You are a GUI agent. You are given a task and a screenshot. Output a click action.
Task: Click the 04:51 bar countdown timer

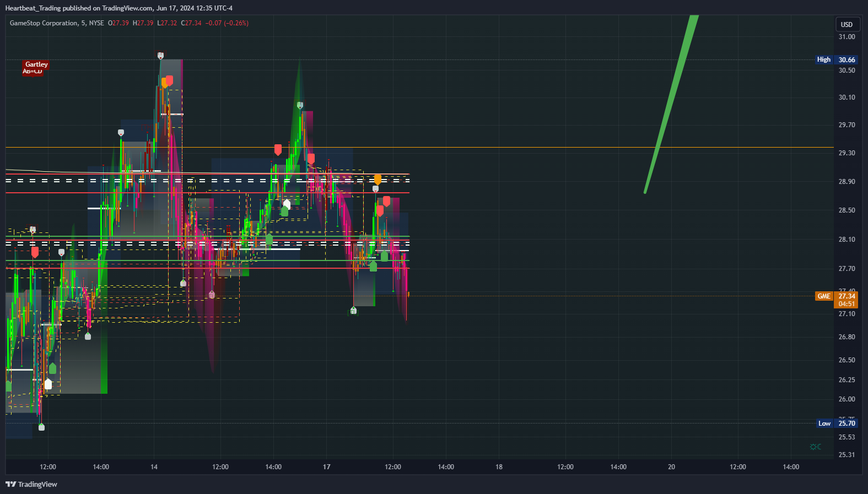(x=847, y=304)
